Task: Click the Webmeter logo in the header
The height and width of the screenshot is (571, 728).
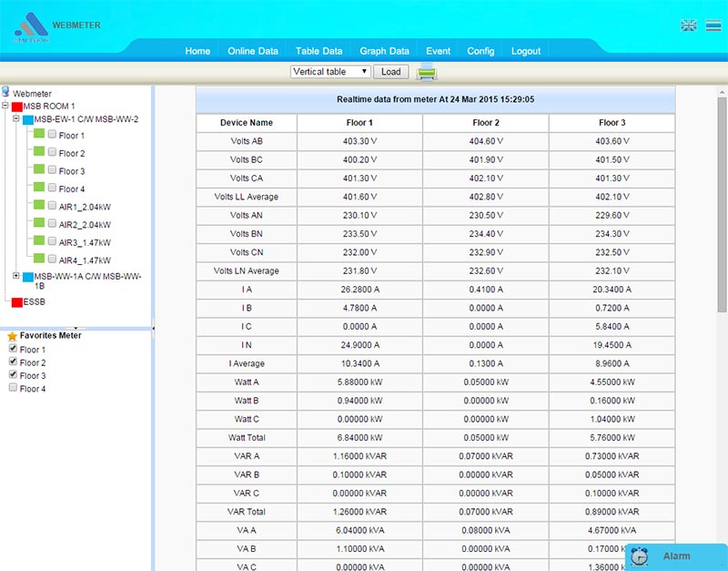Action: 31,27
